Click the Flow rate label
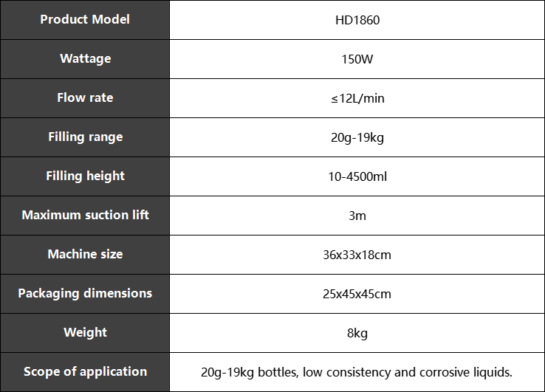The width and height of the screenshot is (545, 392). (85, 97)
